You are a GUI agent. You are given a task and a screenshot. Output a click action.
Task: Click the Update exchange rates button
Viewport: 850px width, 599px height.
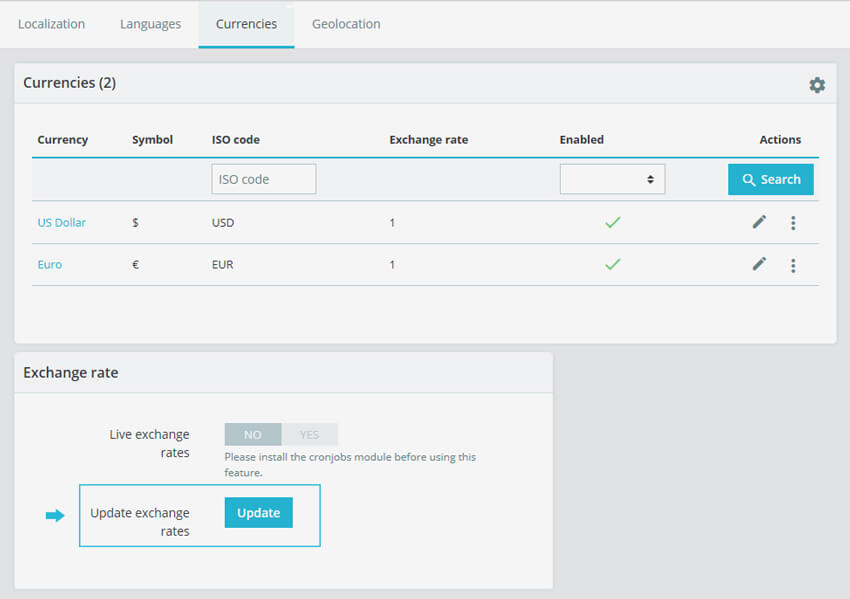pyautogui.click(x=258, y=512)
